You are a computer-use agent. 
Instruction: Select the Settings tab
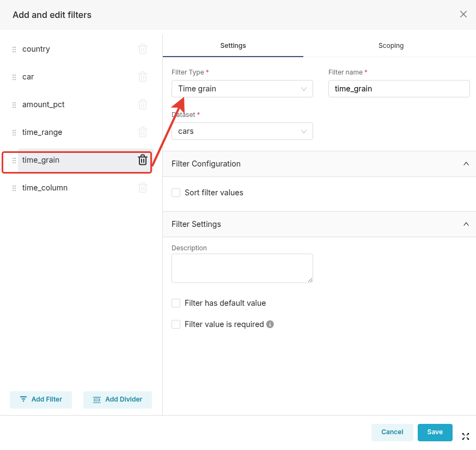(233, 46)
